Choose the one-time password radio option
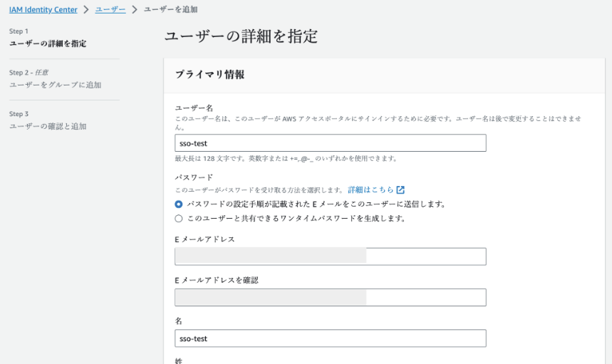 point(179,219)
